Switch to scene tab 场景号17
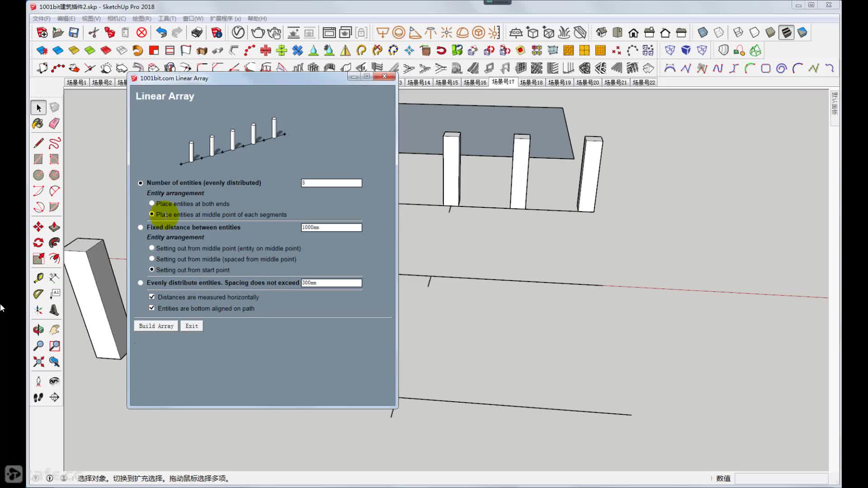Screen dimensions: 868x488 [503, 82]
